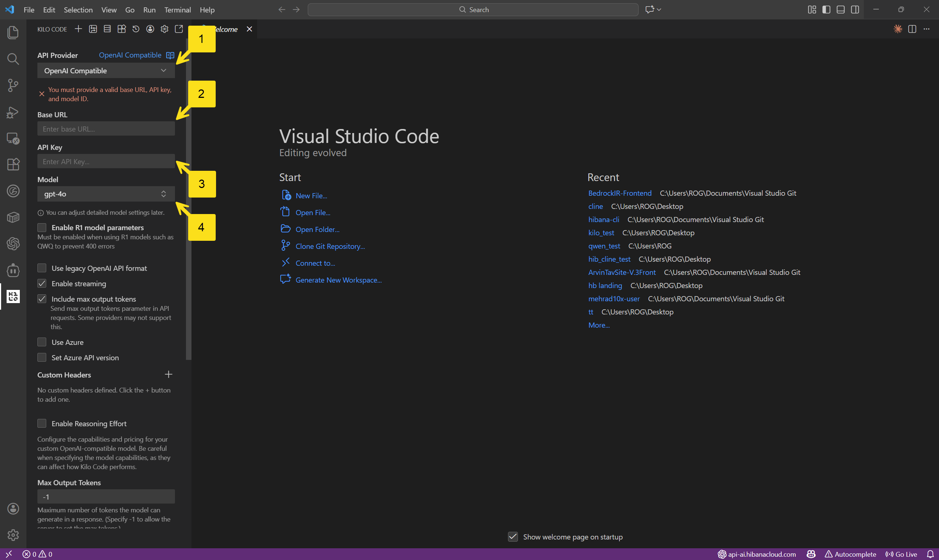The width and height of the screenshot is (939, 560).
Task: Split the editor to the right
Action: point(912,29)
